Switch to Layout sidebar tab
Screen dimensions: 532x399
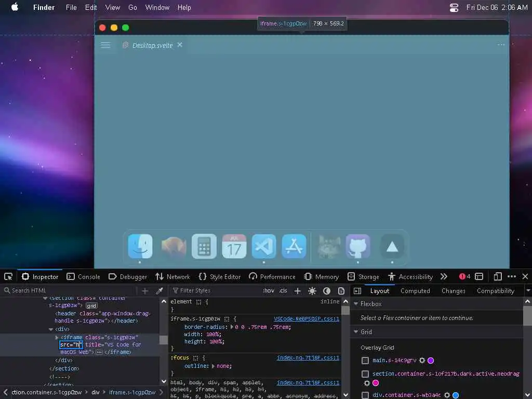pos(380,291)
